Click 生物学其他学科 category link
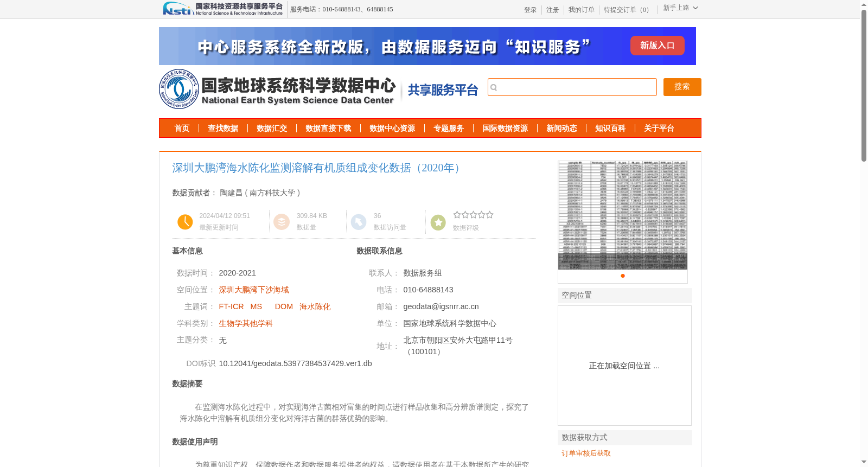The width and height of the screenshot is (868, 467). tap(246, 324)
